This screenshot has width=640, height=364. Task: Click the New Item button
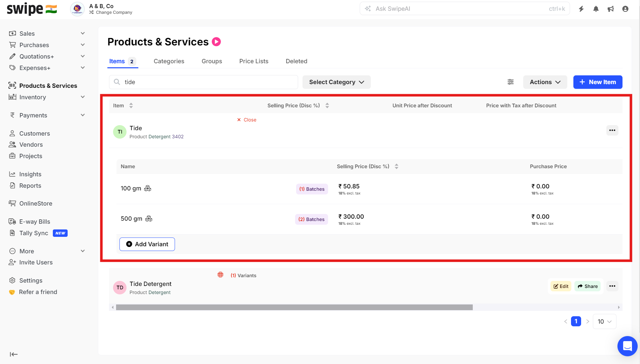[x=598, y=82]
